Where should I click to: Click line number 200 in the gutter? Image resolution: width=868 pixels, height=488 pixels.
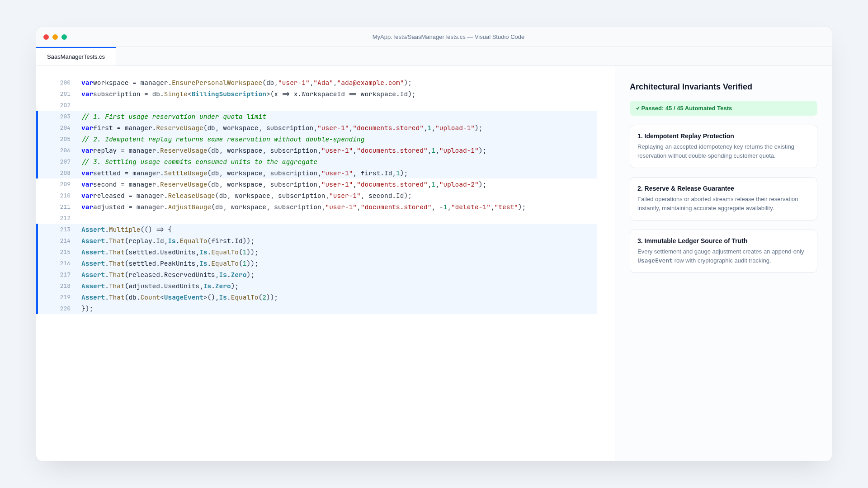(65, 83)
